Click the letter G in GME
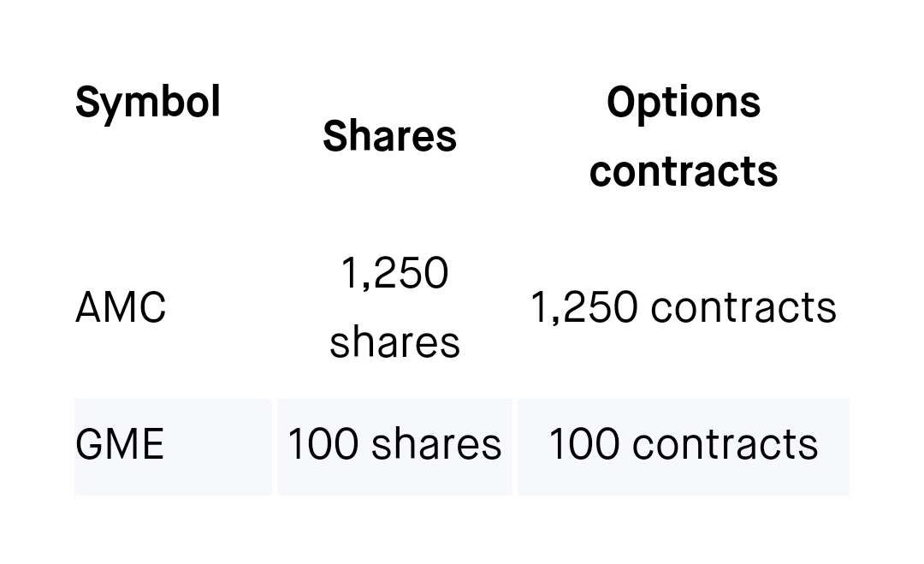This screenshot has height=564, width=924. [90, 444]
